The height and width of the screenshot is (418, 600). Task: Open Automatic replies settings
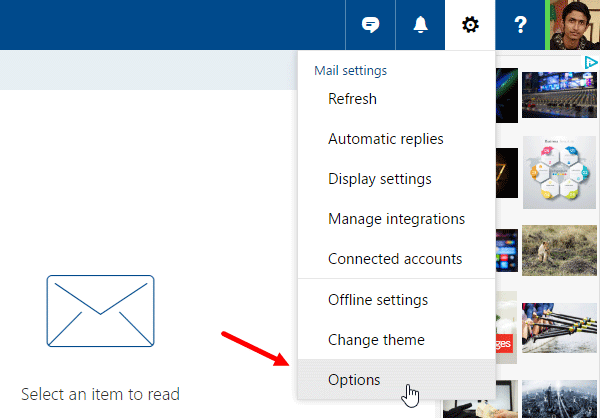click(396, 139)
